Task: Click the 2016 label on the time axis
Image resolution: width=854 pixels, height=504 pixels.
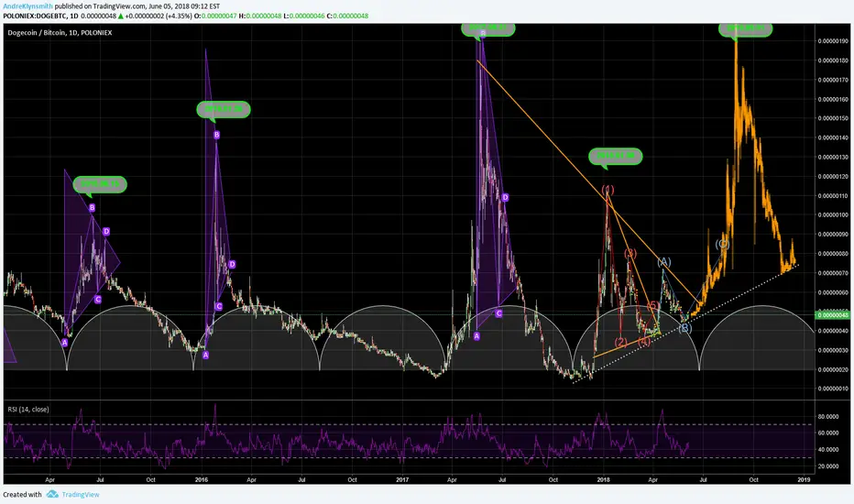Action: (x=202, y=480)
